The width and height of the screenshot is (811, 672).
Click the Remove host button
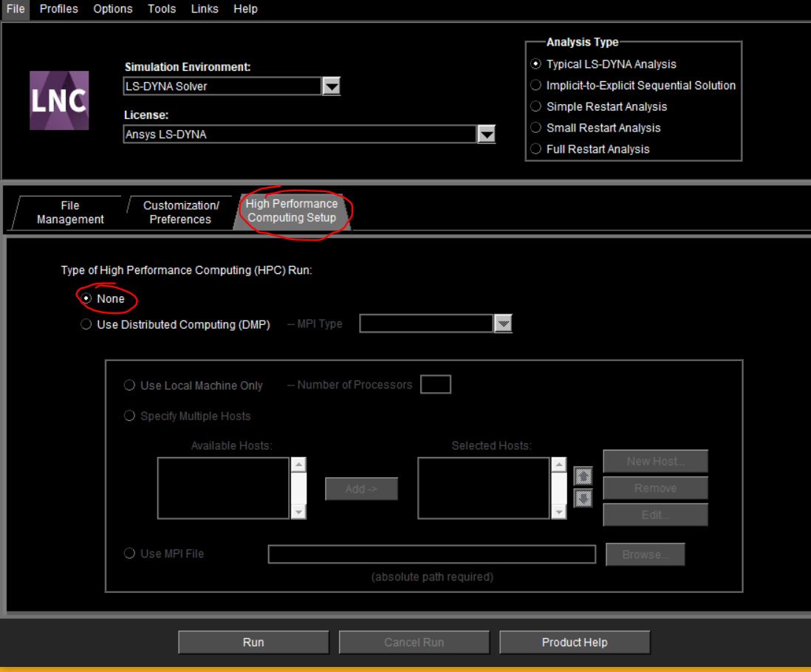point(655,488)
